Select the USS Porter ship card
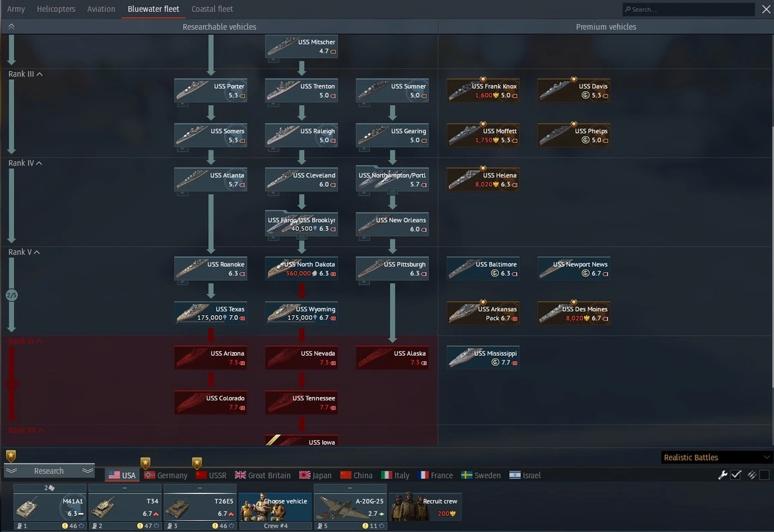The image size is (774, 532). (x=211, y=90)
